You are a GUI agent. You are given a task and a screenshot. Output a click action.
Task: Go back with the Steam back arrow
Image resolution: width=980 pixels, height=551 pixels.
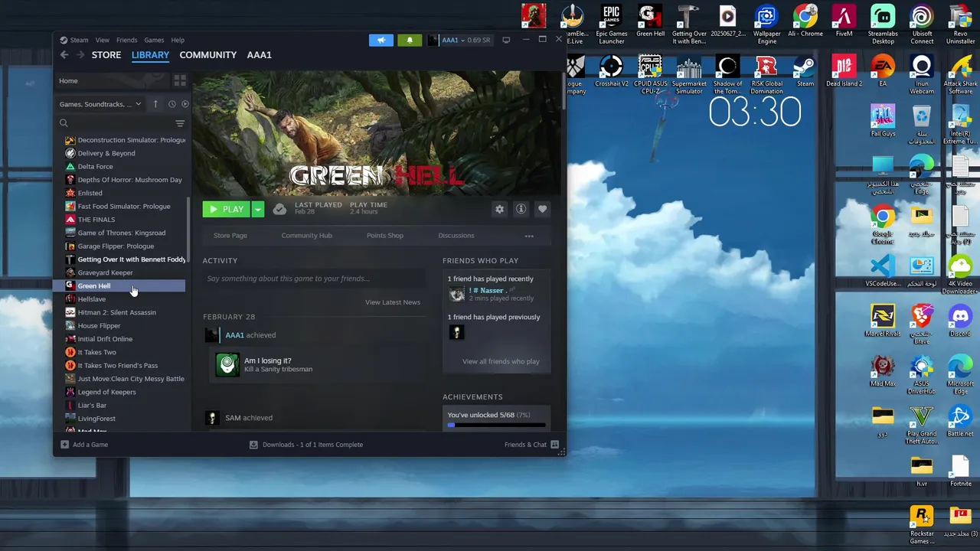[x=64, y=55]
